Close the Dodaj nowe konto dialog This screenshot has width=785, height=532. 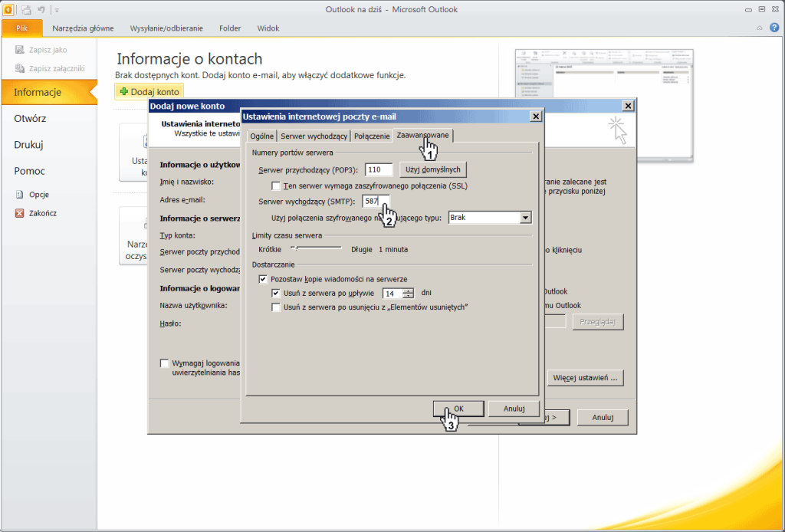pyautogui.click(x=628, y=106)
